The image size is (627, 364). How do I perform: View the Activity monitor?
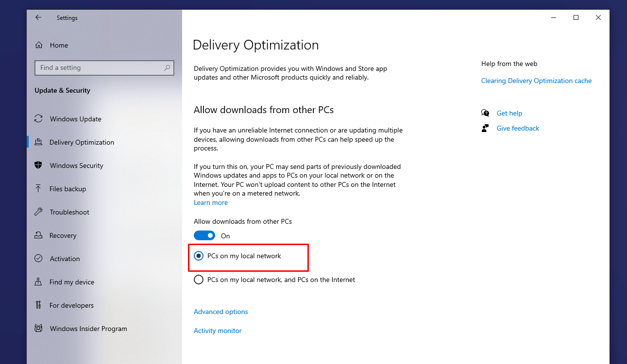[x=218, y=331]
